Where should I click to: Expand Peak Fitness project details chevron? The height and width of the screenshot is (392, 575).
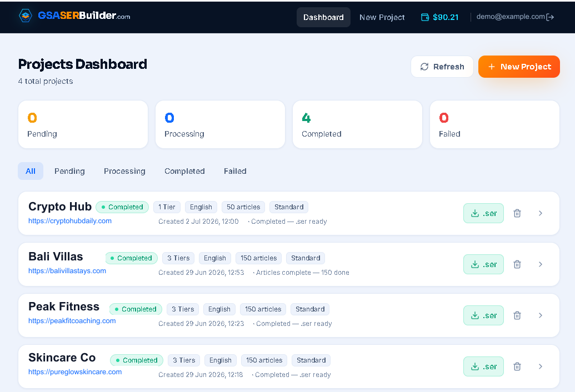click(x=541, y=315)
